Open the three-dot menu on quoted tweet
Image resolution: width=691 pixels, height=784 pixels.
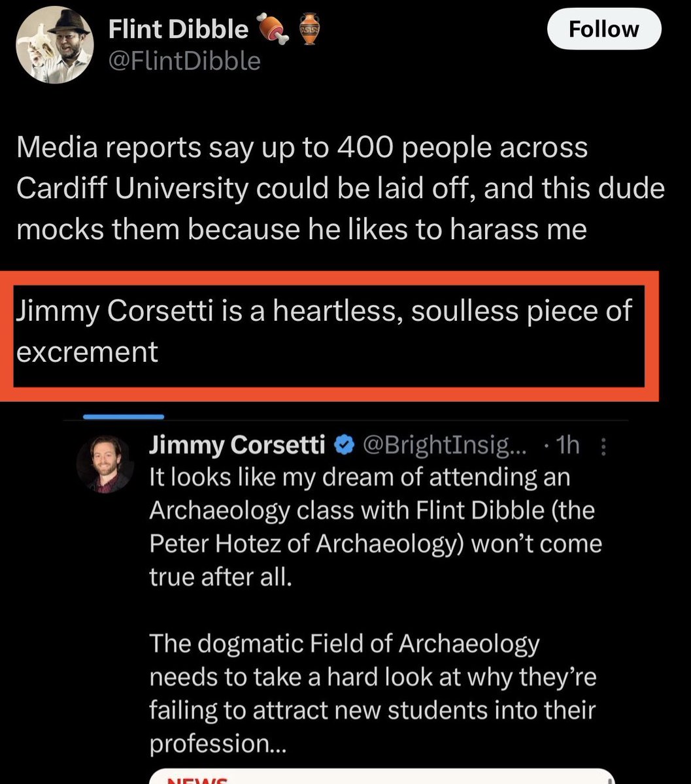click(603, 446)
